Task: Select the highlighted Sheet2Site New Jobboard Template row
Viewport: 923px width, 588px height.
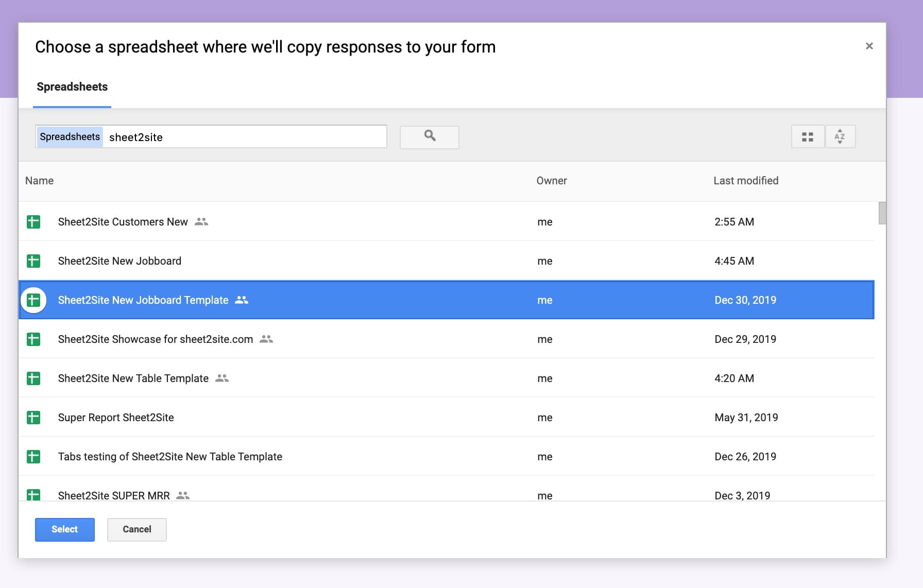Action: click(x=143, y=300)
